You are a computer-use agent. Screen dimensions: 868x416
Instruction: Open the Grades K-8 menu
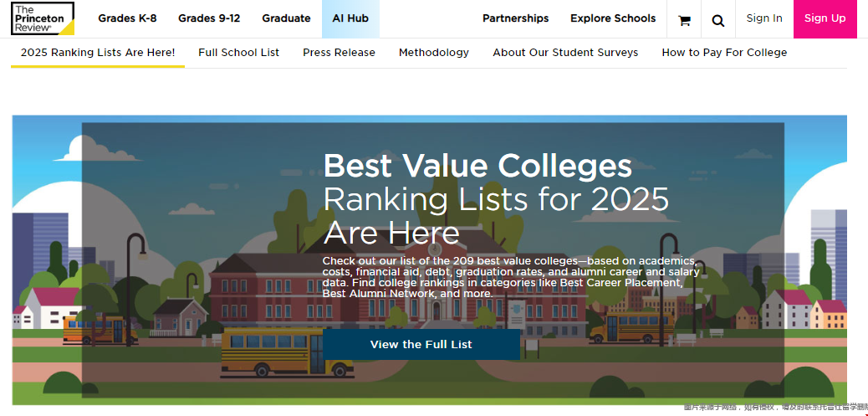(127, 18)
